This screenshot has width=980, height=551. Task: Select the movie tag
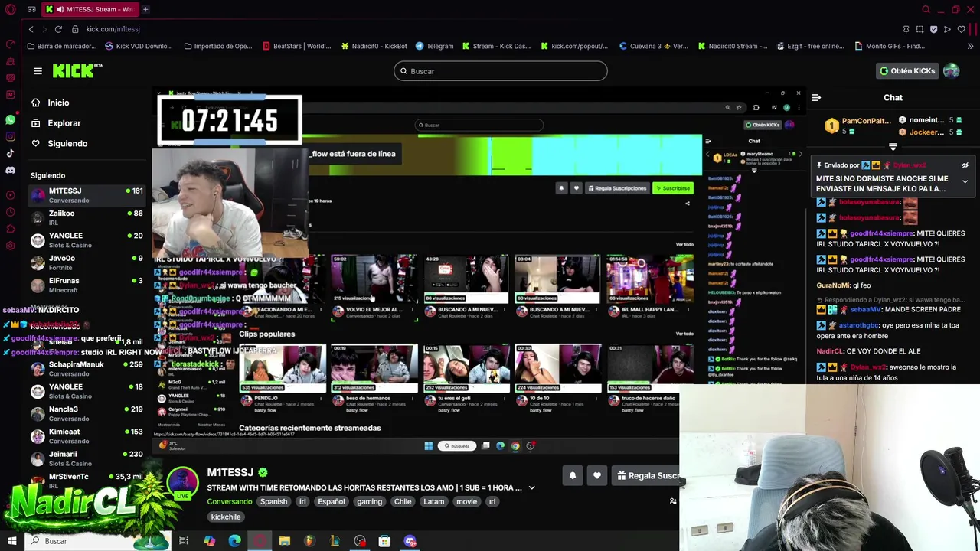point(466,502)
